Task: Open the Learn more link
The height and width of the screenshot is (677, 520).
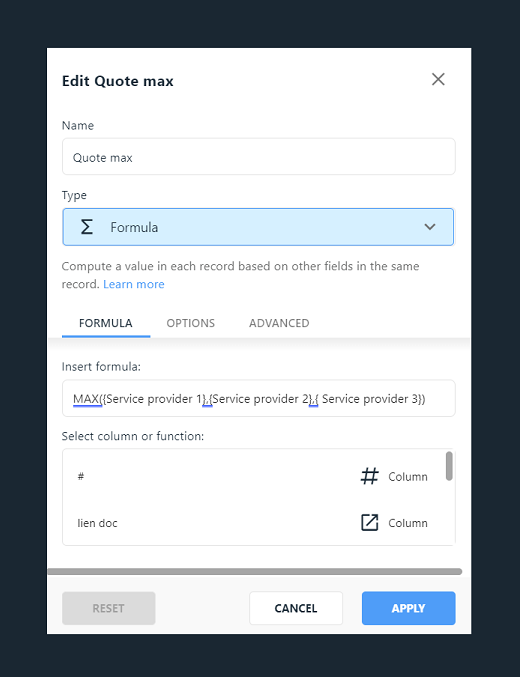Action: pyautogui.click(x=133, y=284)
